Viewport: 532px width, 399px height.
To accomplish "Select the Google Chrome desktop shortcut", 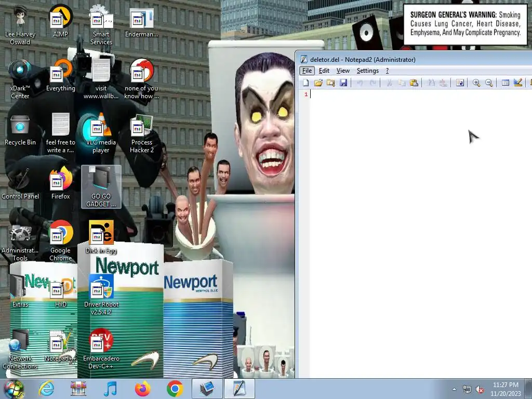I will click(x=60, y=241).
